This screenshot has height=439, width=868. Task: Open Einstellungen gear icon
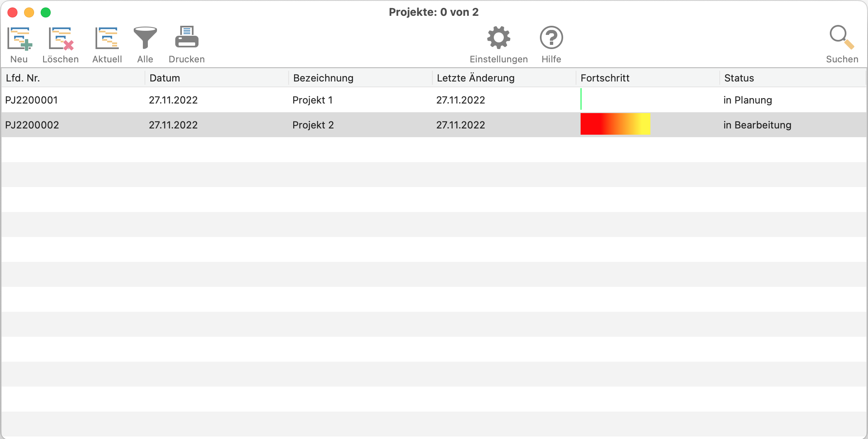point(498,38)
